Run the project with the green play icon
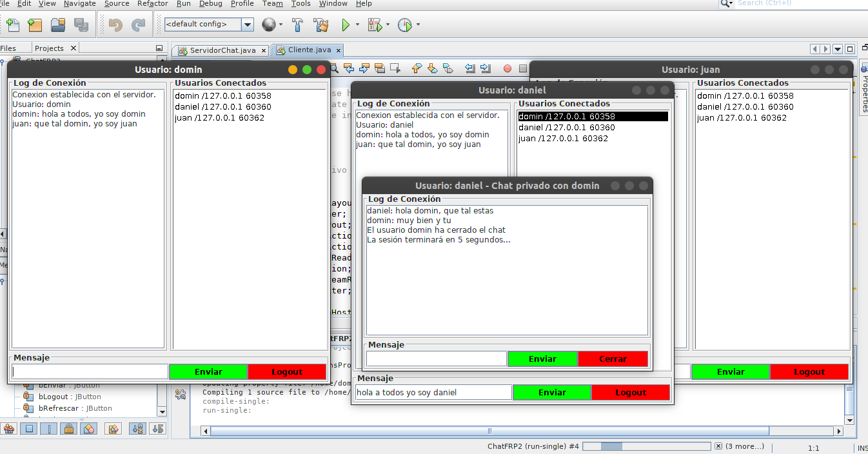 [346, 25]
